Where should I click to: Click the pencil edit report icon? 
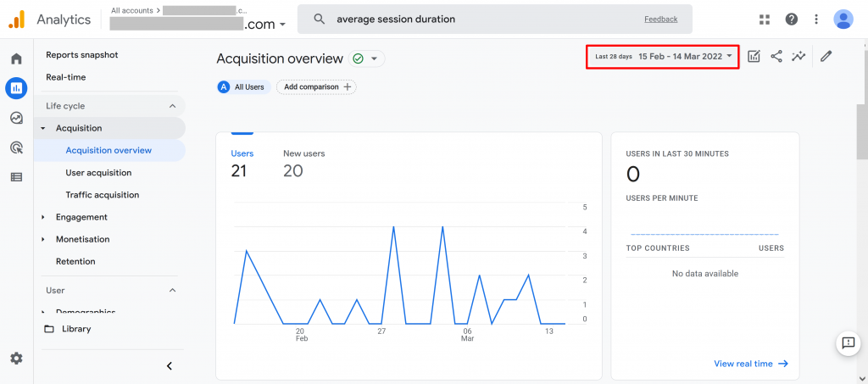[x=826, y=56]
